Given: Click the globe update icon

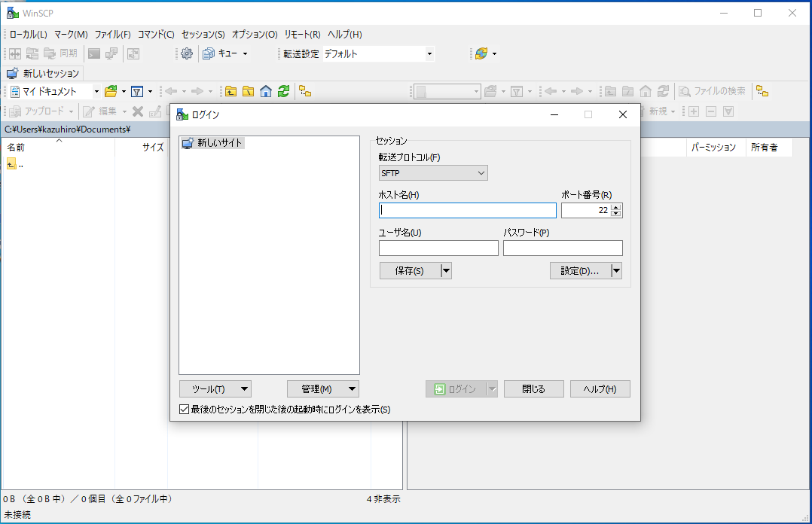Looking at the screenshot, I should coord(481,53).
